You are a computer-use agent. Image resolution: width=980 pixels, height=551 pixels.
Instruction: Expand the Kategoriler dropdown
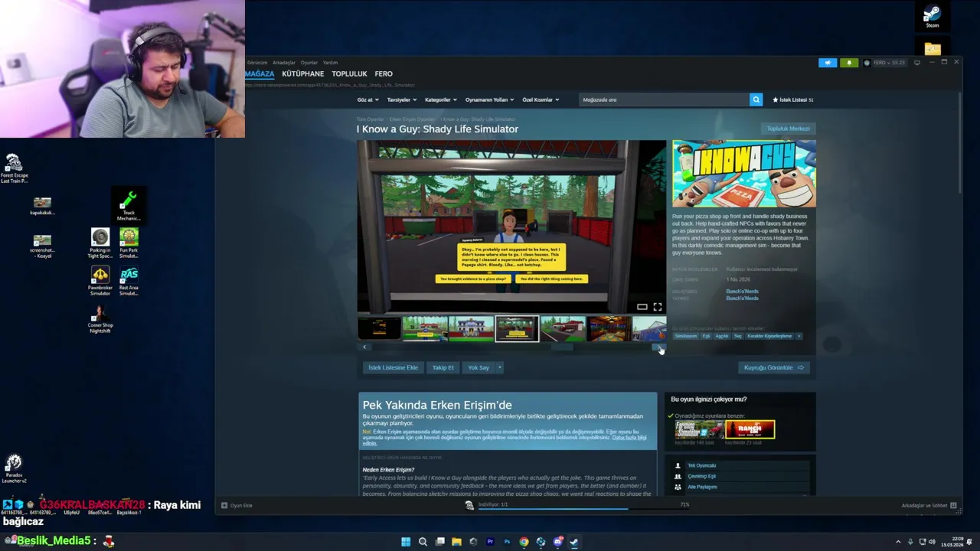coord(440,99)
